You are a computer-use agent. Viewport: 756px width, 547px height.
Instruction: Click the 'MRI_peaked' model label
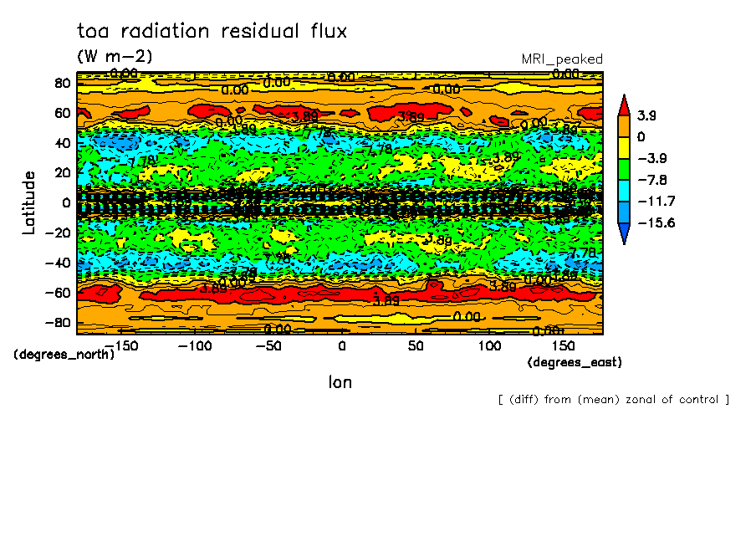tap(562, 59)
